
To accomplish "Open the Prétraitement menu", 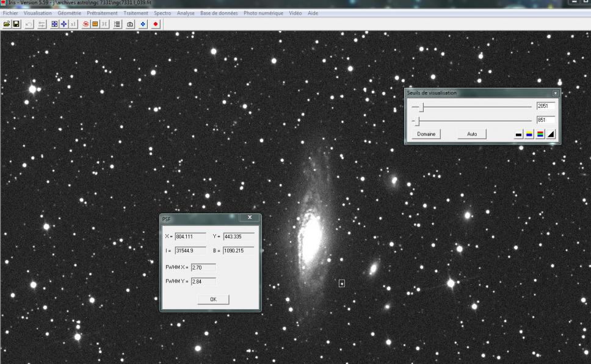I will point(102,13).
